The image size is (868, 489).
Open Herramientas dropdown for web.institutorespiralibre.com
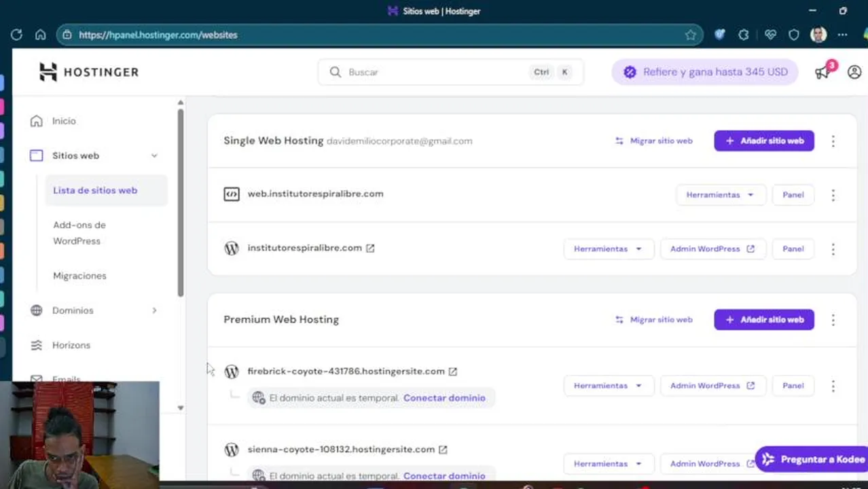tap(721, 195)
